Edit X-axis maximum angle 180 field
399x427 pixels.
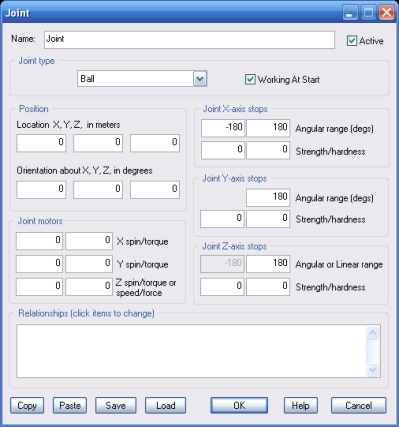(x=268, y=128)
